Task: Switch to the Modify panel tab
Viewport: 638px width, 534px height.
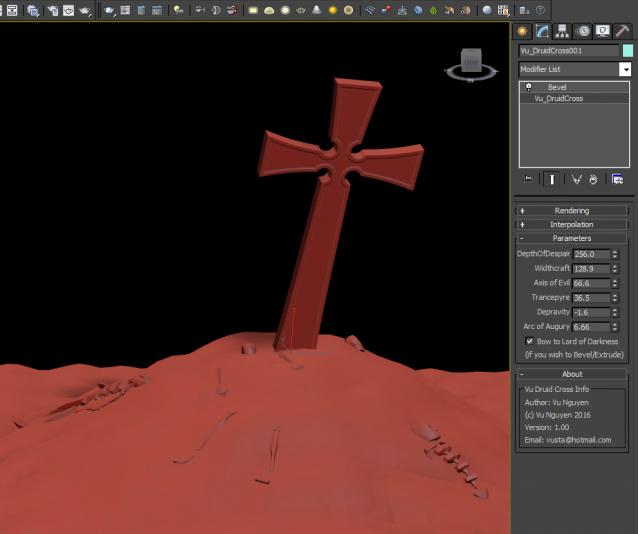Action: click(x=541, y=31)
